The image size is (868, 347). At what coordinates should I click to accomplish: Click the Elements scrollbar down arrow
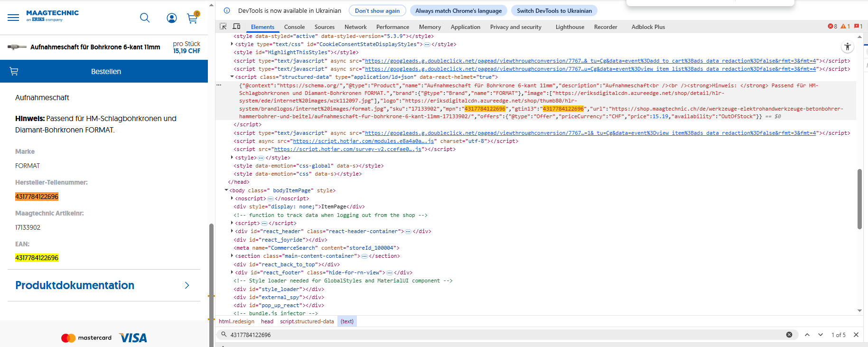point(859,310)
